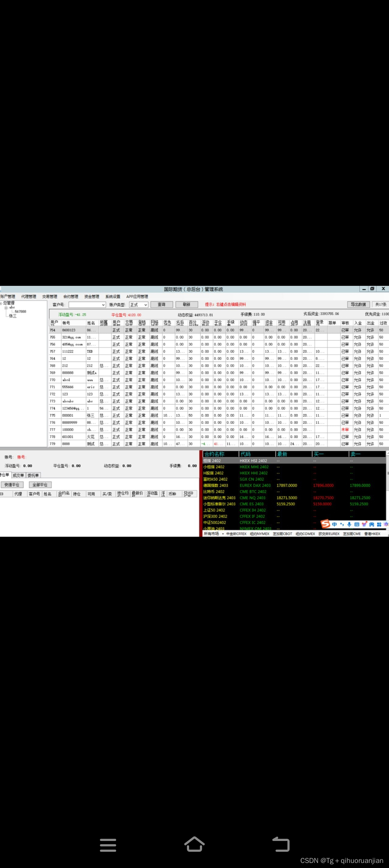
Task: Collapse the abc tree node
Action: [x=6, y=307]
